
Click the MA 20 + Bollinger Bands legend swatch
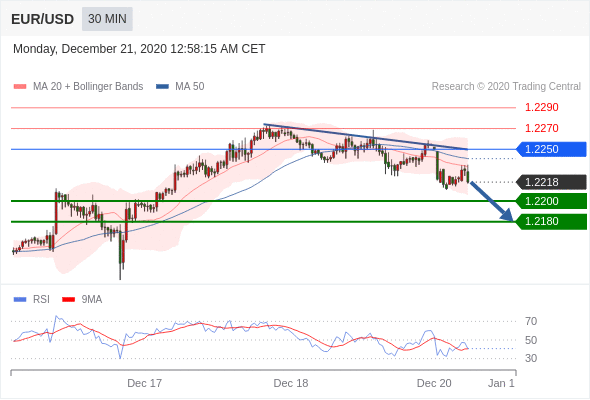tap(20, 87)
